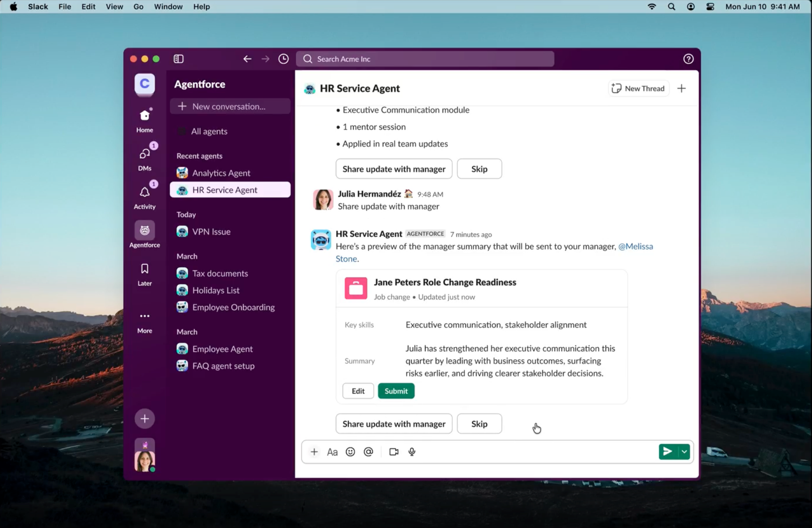Screen dimensions: 812x528
Task: Click the Jane Peters Role Change Readiness title
Action: [445, 282]
